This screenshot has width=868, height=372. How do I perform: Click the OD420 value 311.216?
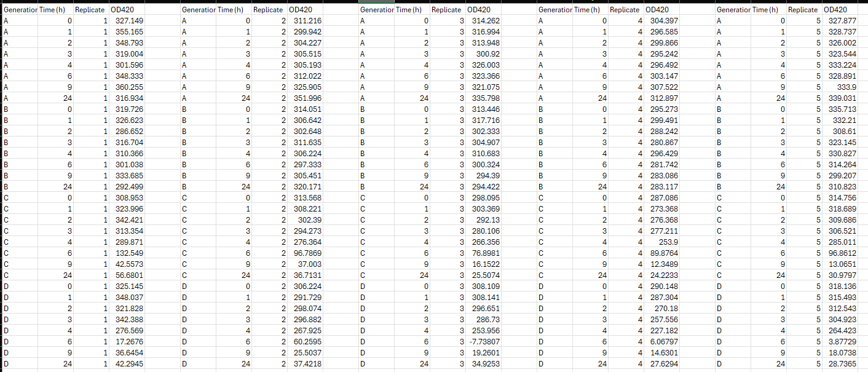pyautogui.click(x=306, y=21)
